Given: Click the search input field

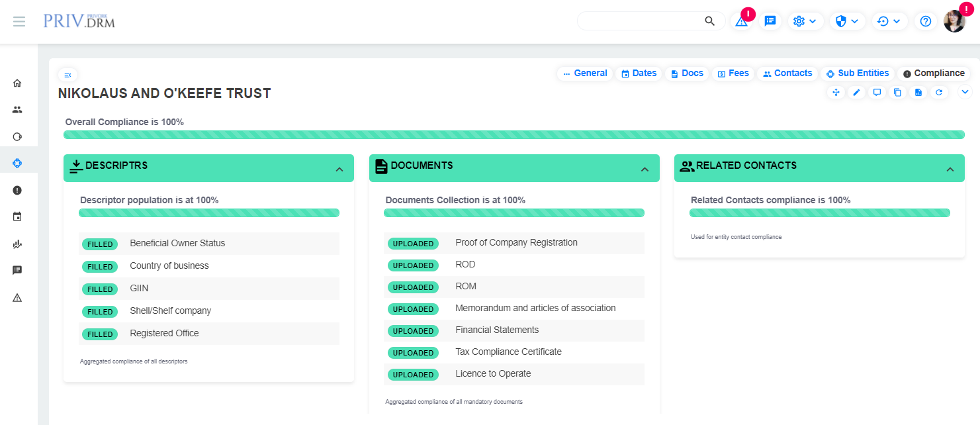Looking at the screenshot, I should (639, 21).
